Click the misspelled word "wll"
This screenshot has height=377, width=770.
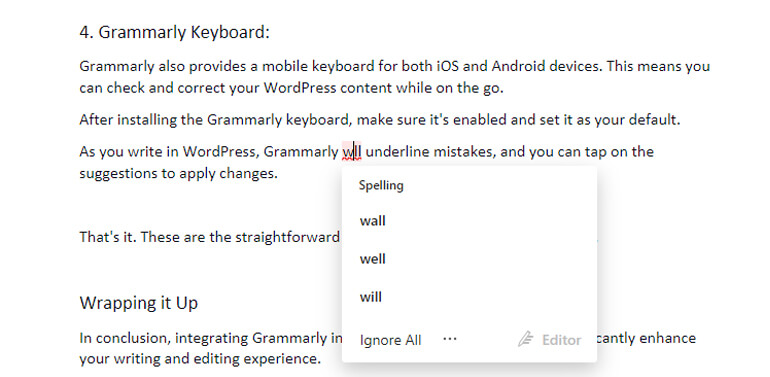(x=352, y=152)
